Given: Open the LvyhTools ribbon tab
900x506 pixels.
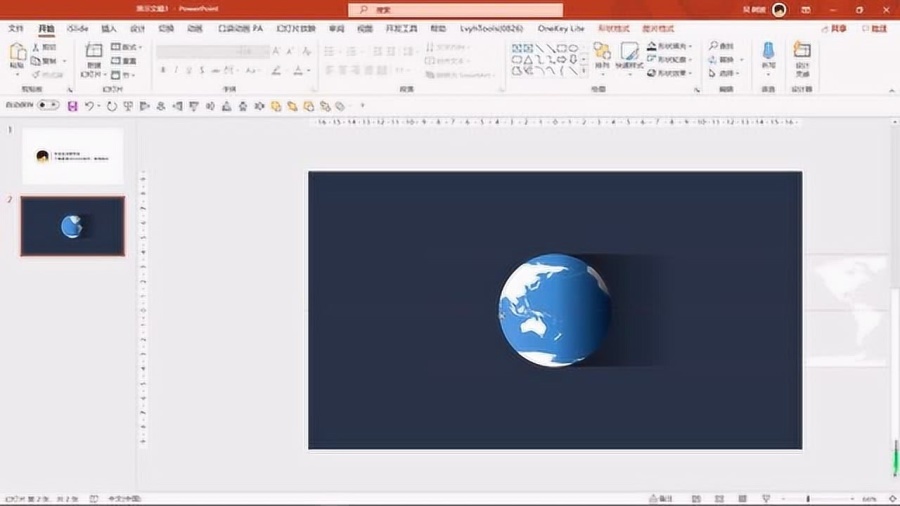Looking at the screenshot, I should 491,28.
